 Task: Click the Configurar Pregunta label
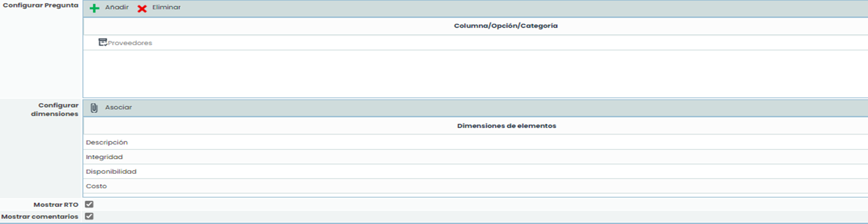tap(40, 5)
